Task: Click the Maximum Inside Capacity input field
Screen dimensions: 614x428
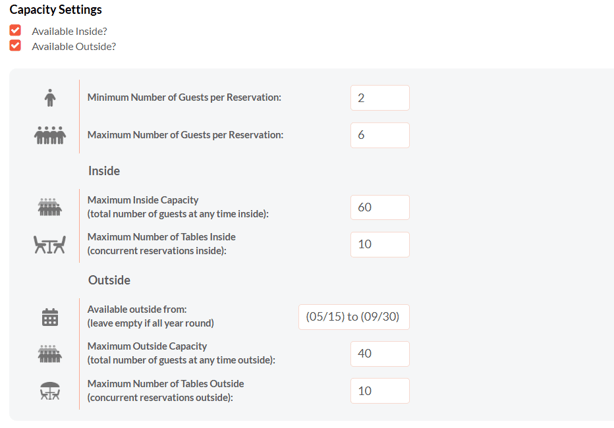Action: tap(380, 207)
